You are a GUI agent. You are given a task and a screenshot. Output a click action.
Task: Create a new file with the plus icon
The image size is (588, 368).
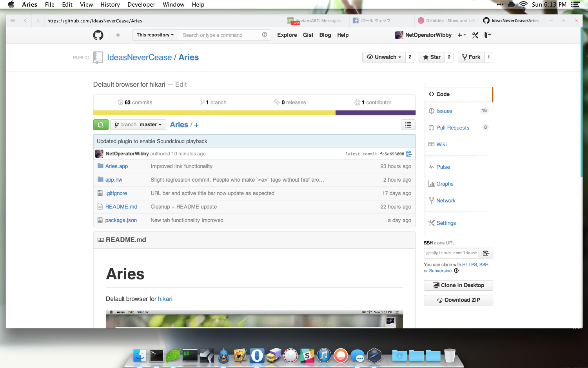(x=196, y=125)
